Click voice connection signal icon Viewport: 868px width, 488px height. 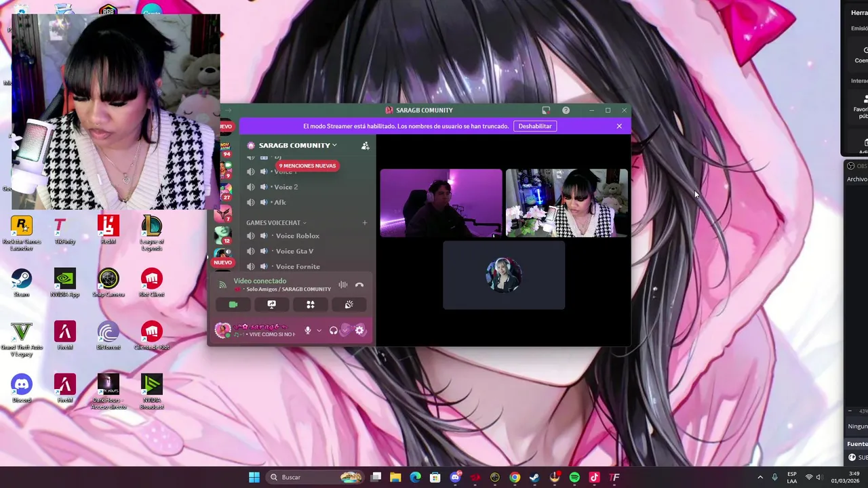tap(222, 285)
